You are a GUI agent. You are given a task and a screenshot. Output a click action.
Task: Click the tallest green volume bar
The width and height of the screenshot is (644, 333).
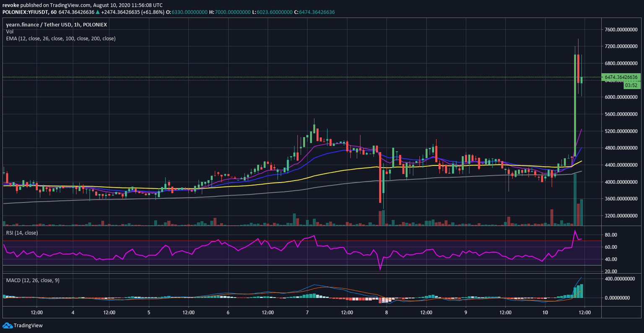pos(575,200)
